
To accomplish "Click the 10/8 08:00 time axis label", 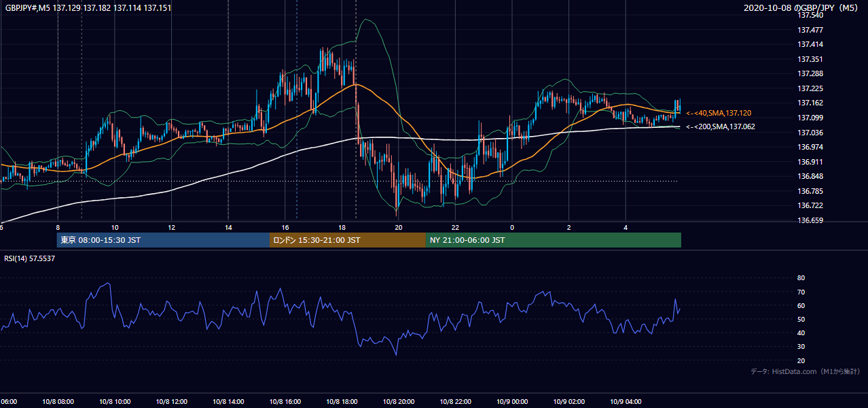I will coord(58,402).
